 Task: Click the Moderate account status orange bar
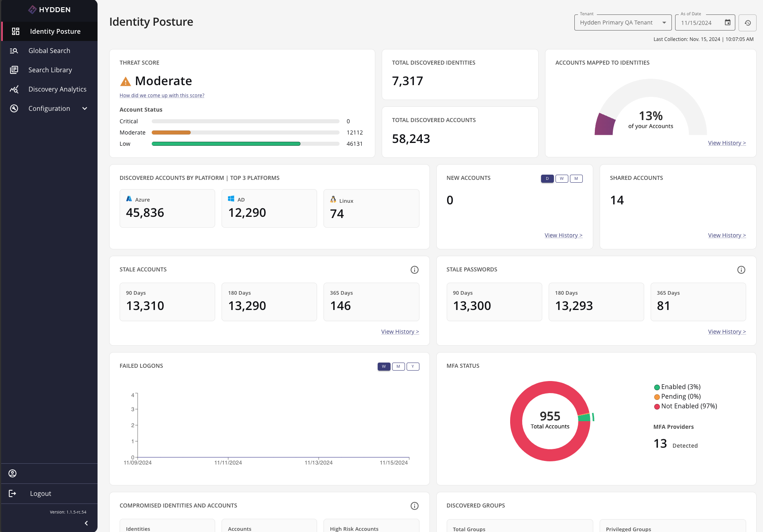coord(171,132)
